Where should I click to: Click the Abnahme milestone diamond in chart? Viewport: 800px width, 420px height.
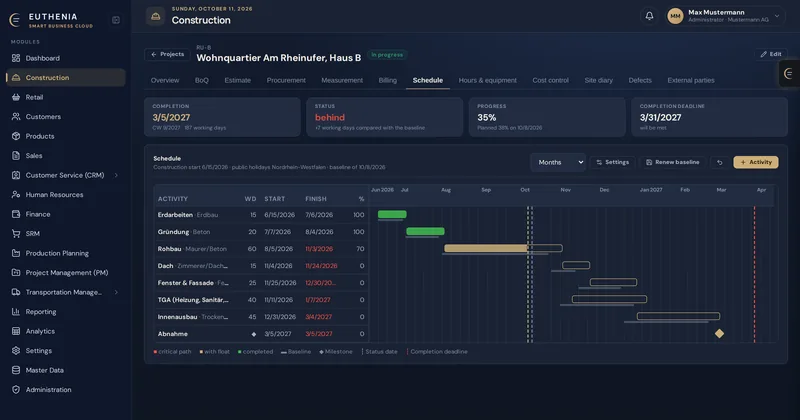(719, 333)
